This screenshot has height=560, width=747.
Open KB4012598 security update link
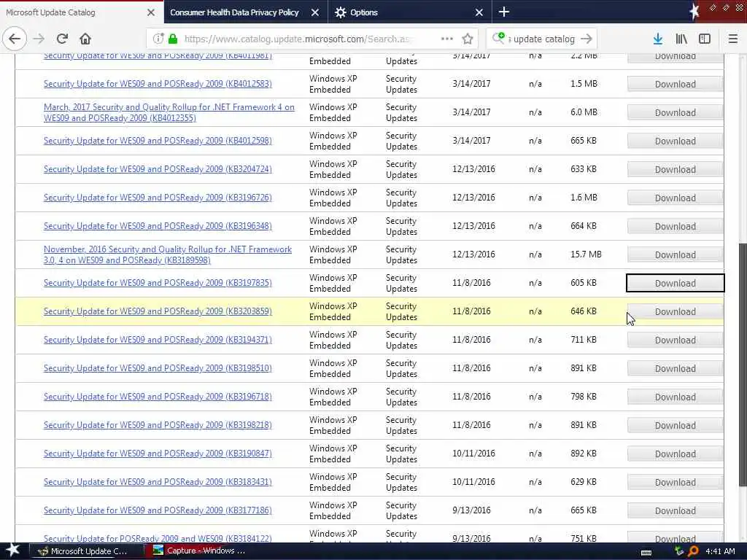pos(158,141)
